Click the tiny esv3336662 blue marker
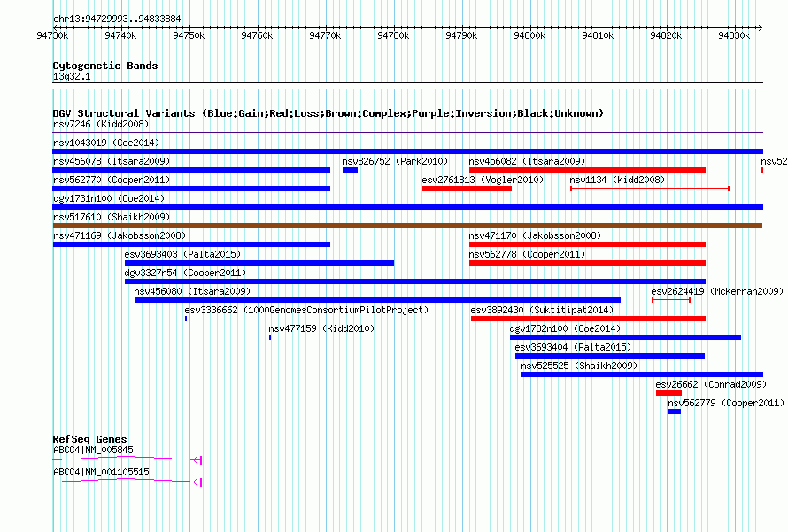 tap(186, 319)
